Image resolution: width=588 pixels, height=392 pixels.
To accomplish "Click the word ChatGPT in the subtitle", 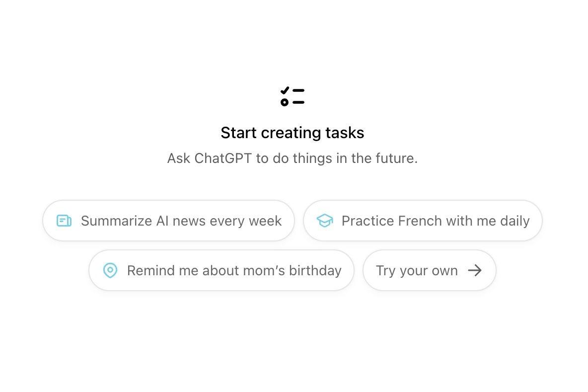I will [x=223, y=158].
